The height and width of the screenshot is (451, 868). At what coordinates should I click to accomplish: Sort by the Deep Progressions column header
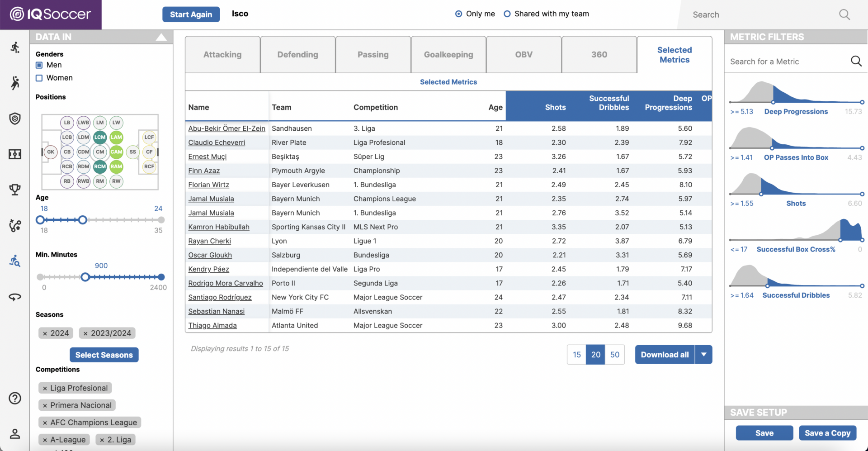point(668,103)
